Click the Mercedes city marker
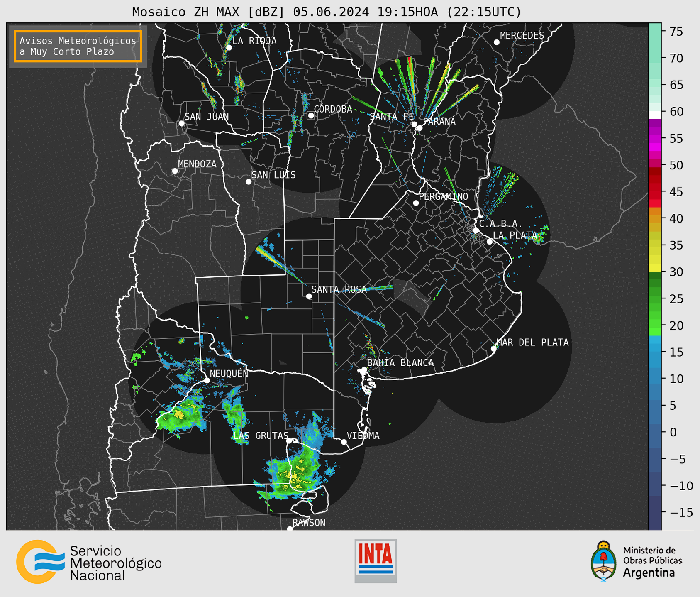The height and width of the screenshot is (597, 700). (496, 42)
